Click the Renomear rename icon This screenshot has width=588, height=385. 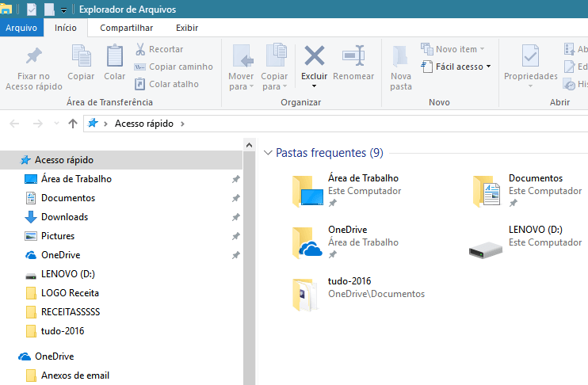tap(353, 57)
